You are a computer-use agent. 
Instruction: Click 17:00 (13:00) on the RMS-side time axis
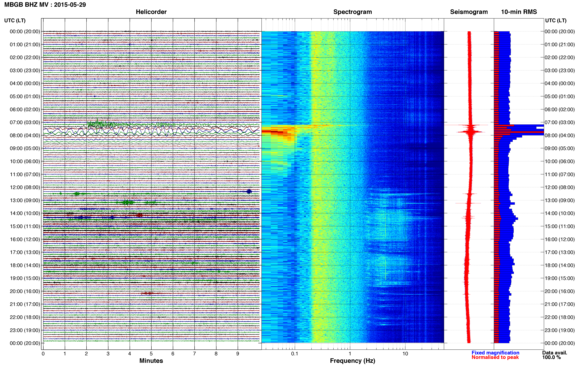coord(560,252)
